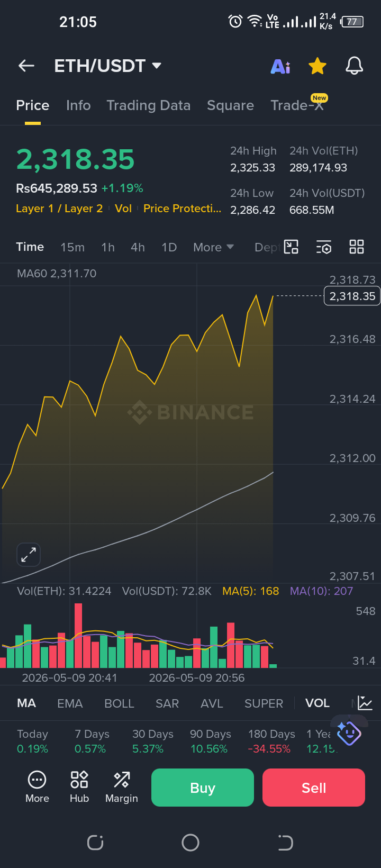Tap the back arrow icon
Image resolution: width=381 pixels, height=868 pixels.
[26, 66]
